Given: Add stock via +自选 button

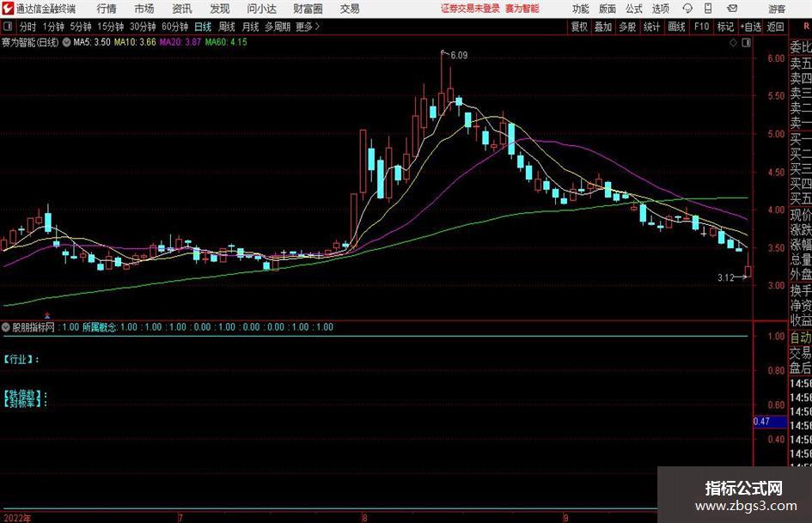Looking at the screenshot, I should coord(750,27).
